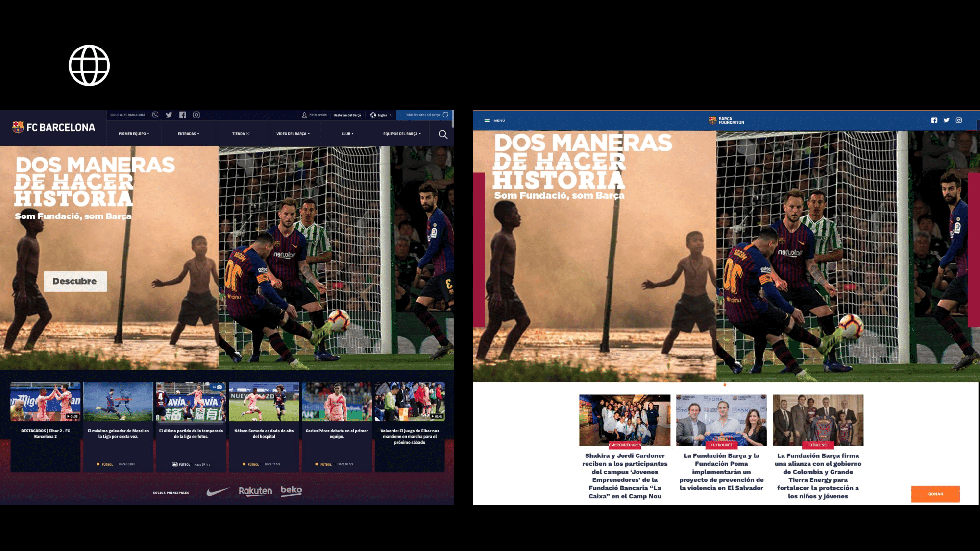Click the globe icon beside Inglés

coord(373,115)
